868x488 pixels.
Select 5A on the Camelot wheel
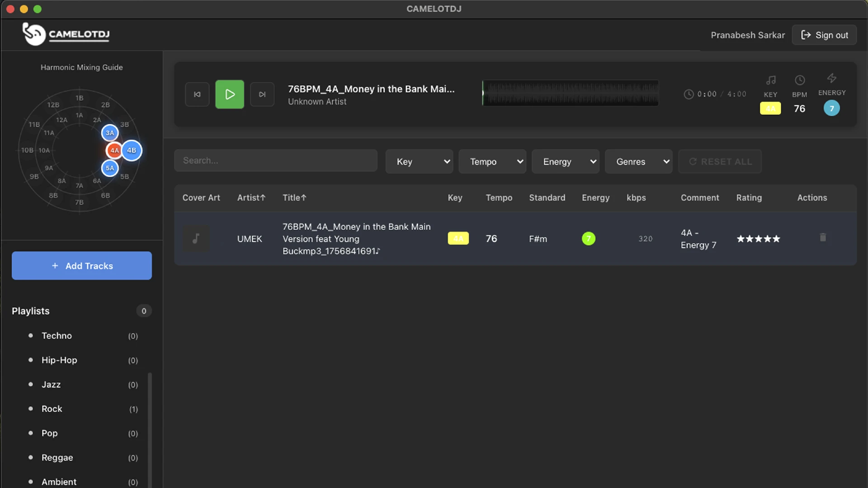pos(110,168)
